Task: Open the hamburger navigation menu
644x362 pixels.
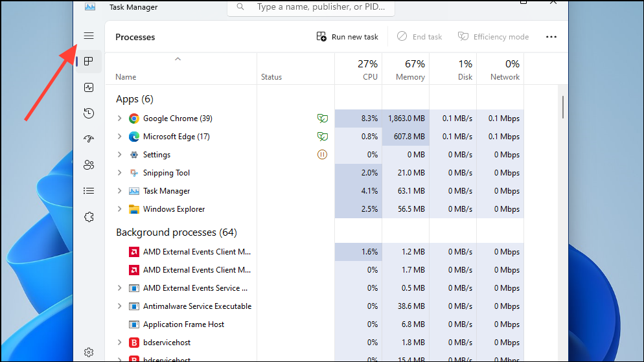Action: point(89,36)
